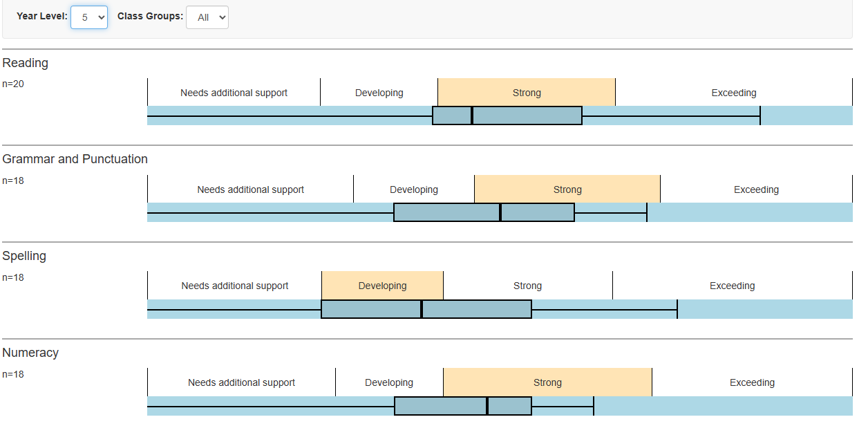Select Numeracy's Developing band

pos(389,382)
